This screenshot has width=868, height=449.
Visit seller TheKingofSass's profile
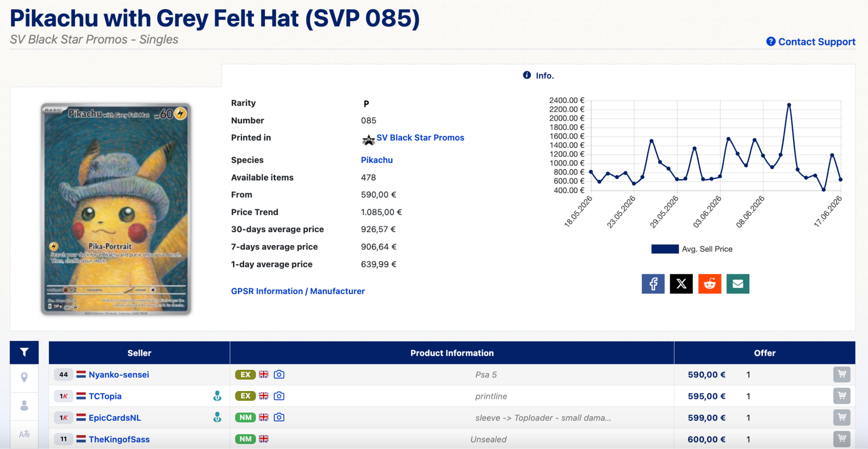[119, 439]
